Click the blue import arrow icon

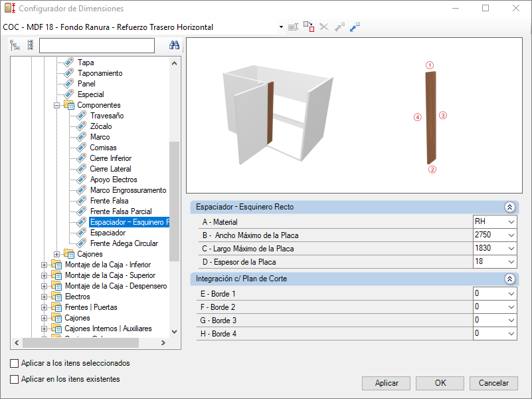pyautogui.click(x=355, y=27)
